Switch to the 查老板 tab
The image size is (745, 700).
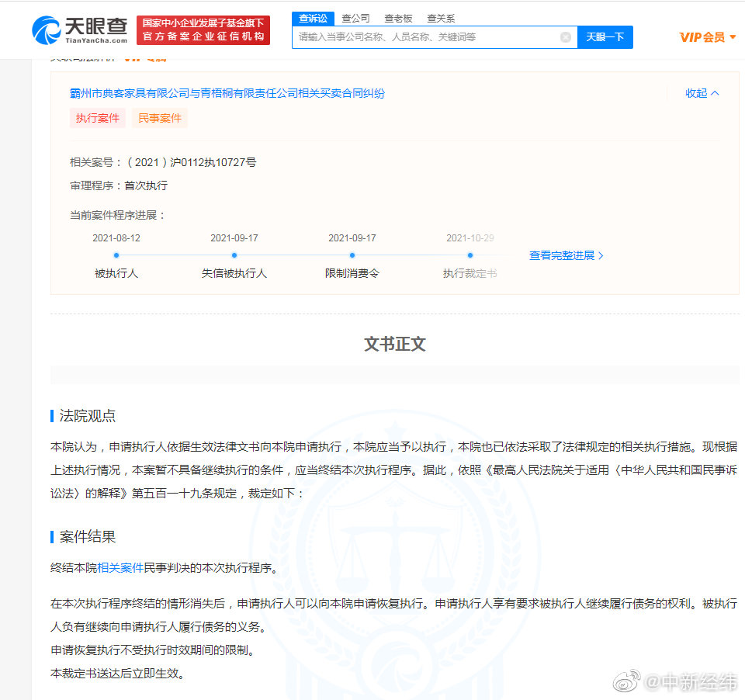pos(398,18)
